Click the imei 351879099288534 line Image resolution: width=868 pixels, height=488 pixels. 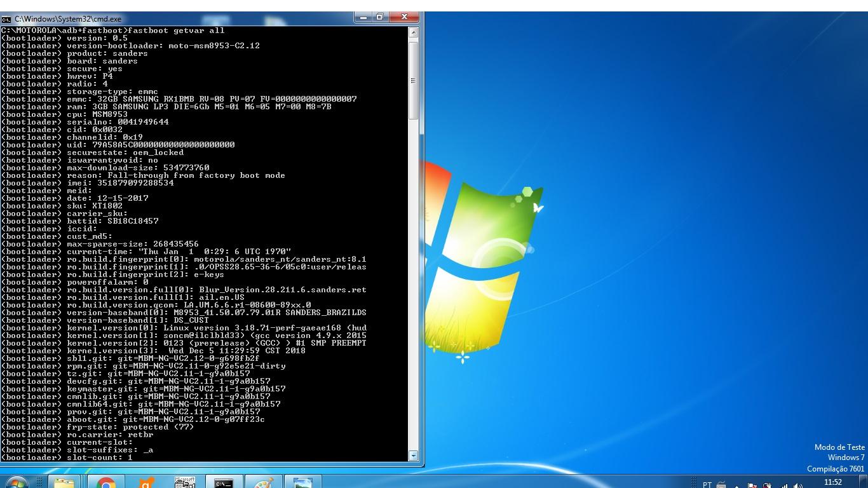[88, 183]
